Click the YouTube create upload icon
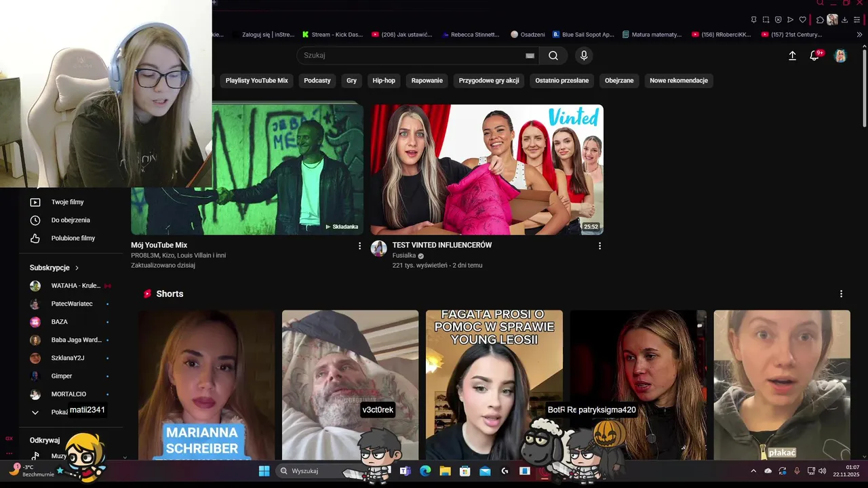 tap(792, 56)
